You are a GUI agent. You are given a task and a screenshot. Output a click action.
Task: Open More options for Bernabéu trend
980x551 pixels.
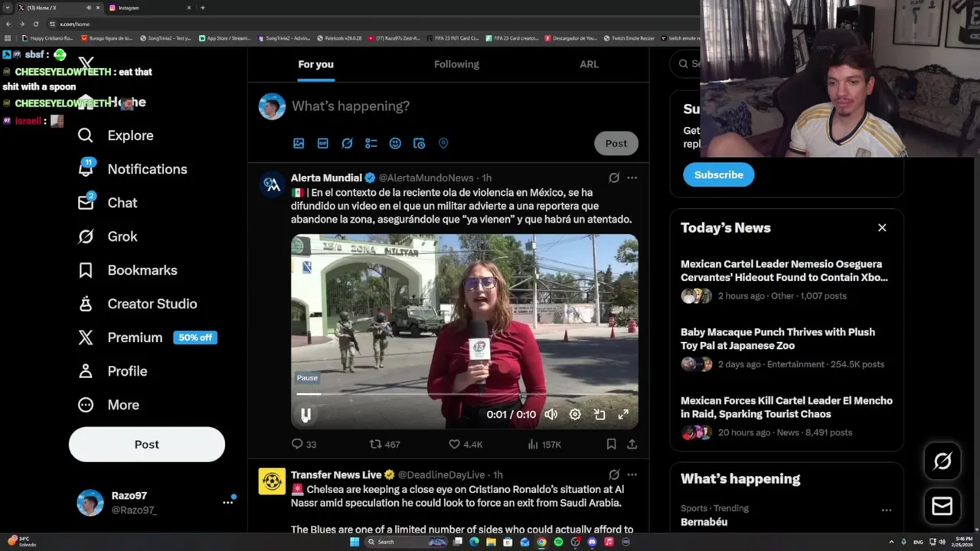[x=886, y=510]
